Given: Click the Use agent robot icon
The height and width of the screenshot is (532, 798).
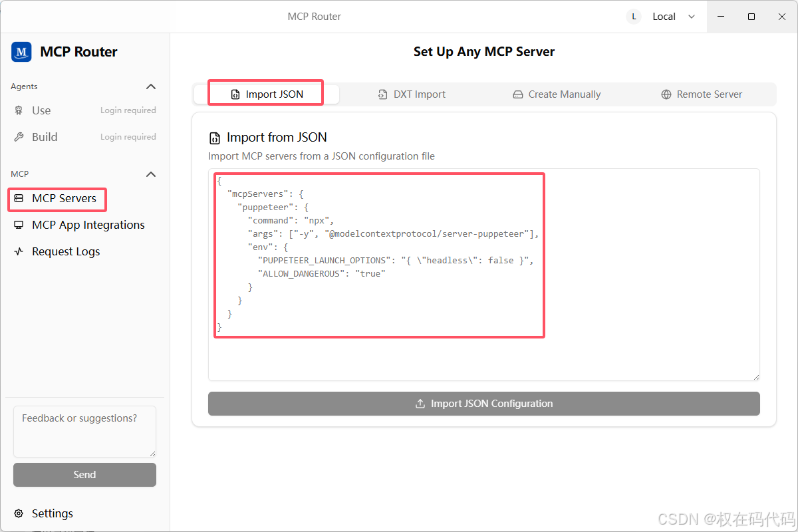Looking at the screenshot, I should coord(19,110).
